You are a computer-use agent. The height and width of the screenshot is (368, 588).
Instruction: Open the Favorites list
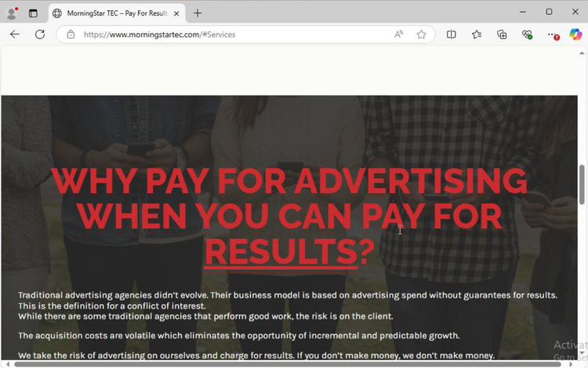(x=477, y=34)
